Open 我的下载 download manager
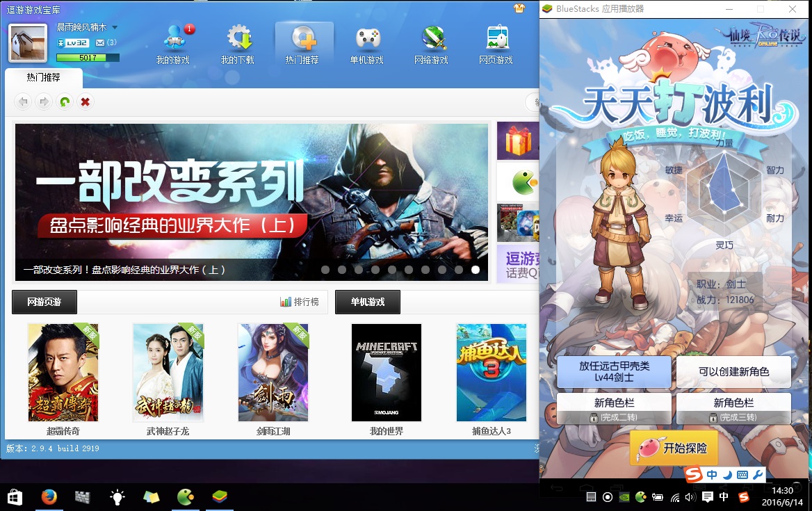This screenshot has height=511, width=812. pyautogui.click(x=238, y=44)
